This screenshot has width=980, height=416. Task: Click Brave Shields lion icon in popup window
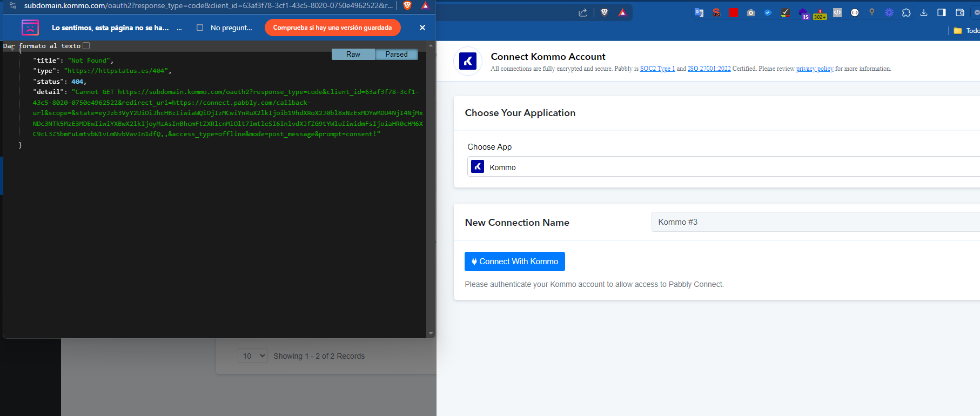(408, 5)
